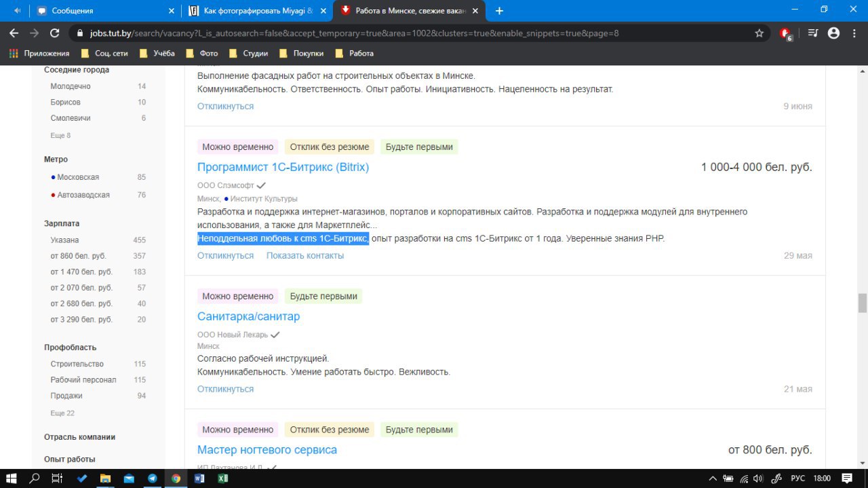Expand Еще 8 neighbouring cities
This screenshot has height=488, width=868.
pos(60,135)
